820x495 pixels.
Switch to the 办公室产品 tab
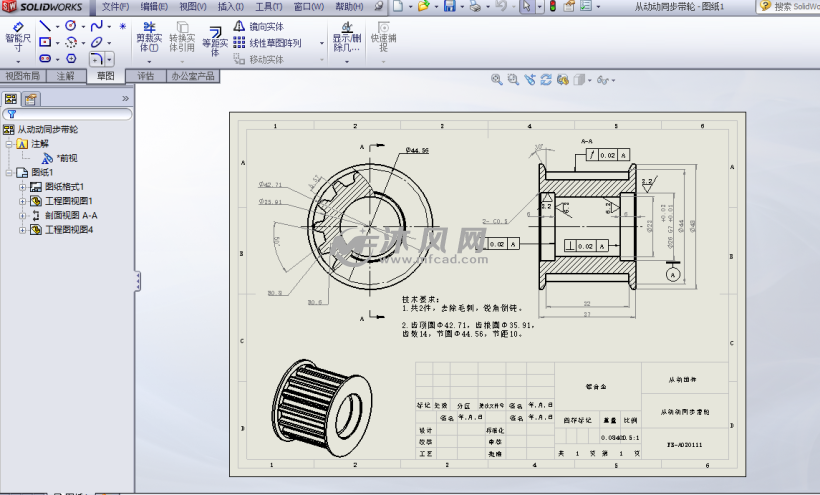click(x=193, y=76)
